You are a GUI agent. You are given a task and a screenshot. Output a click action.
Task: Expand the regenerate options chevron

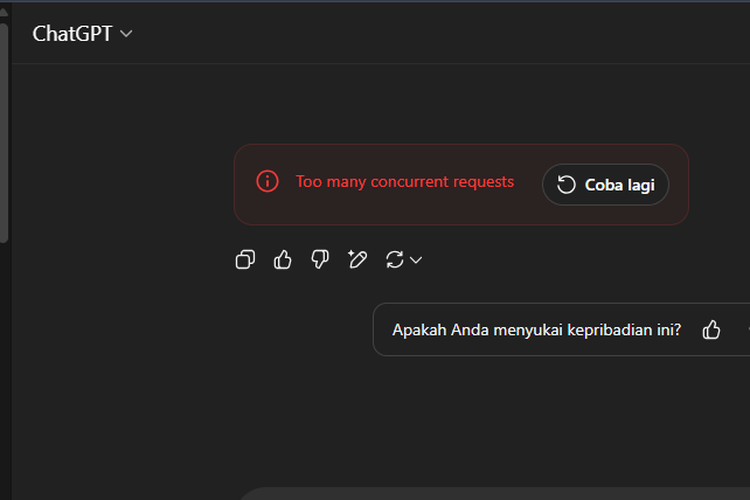pos(416,260)
